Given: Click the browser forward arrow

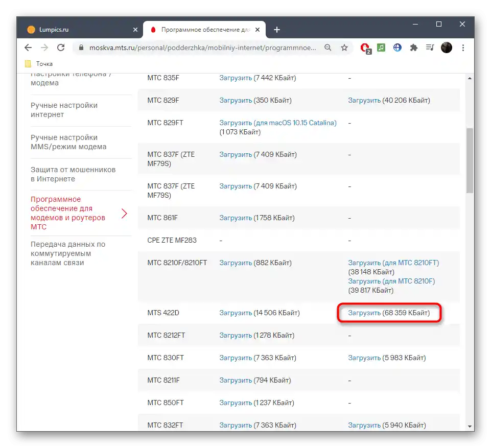Looking at the screenshot, I should pyautogui.click(x=44, y=48).
